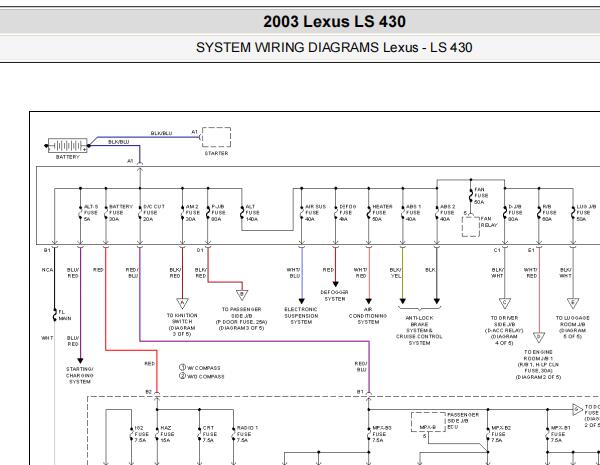This screenshot has height=465, width=600.
Task: Click the FL MAIN fusible link symbol
Action: (55, 315)
